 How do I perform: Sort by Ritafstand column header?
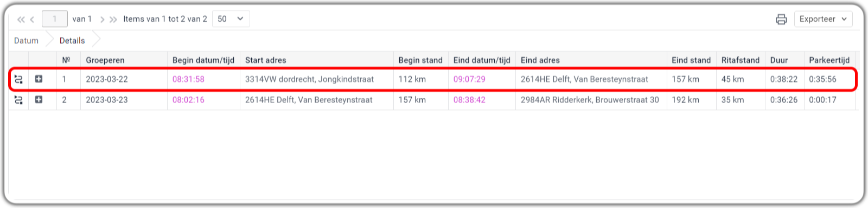point(741,60)
